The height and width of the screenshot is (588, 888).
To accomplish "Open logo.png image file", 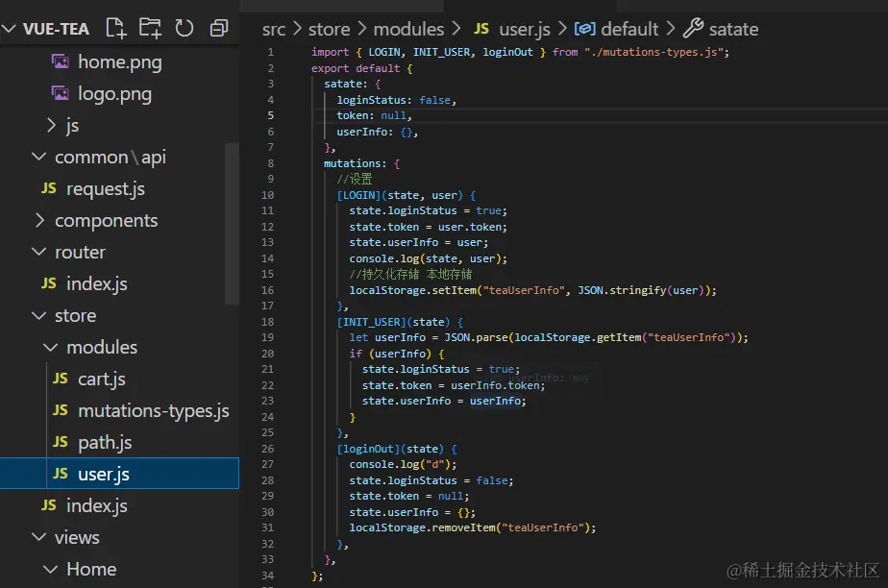I will [114, 93].
